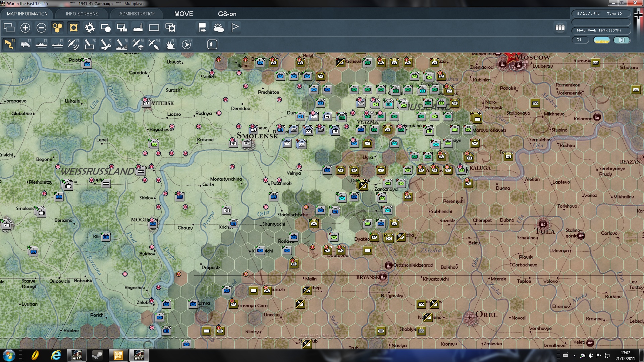
Task: Click the GS-on status label
Action: tap(227, 14)
